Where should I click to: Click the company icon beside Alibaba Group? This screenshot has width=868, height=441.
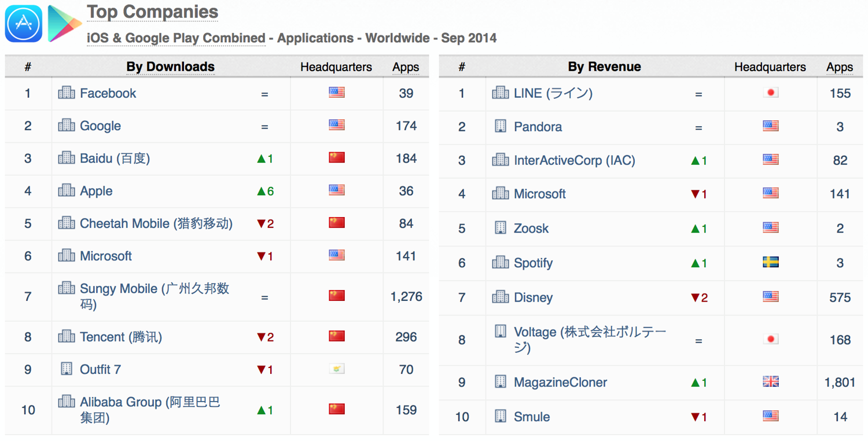(67, 401)
